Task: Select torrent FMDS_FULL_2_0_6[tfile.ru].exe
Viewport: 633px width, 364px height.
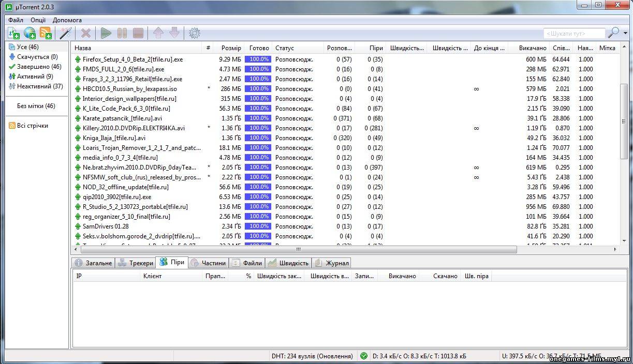Action: tap(123, 69)
